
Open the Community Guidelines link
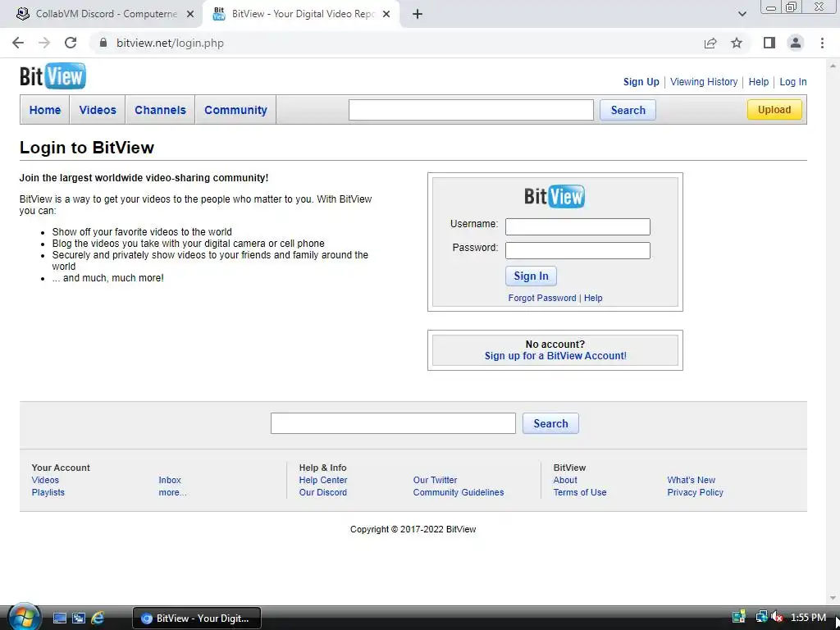(x=459, y=492)
